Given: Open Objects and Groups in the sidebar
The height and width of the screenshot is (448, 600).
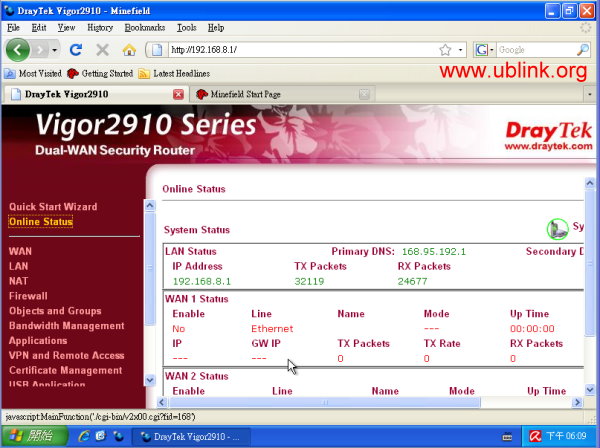Looking at the screenshot, I should (55, 311).
